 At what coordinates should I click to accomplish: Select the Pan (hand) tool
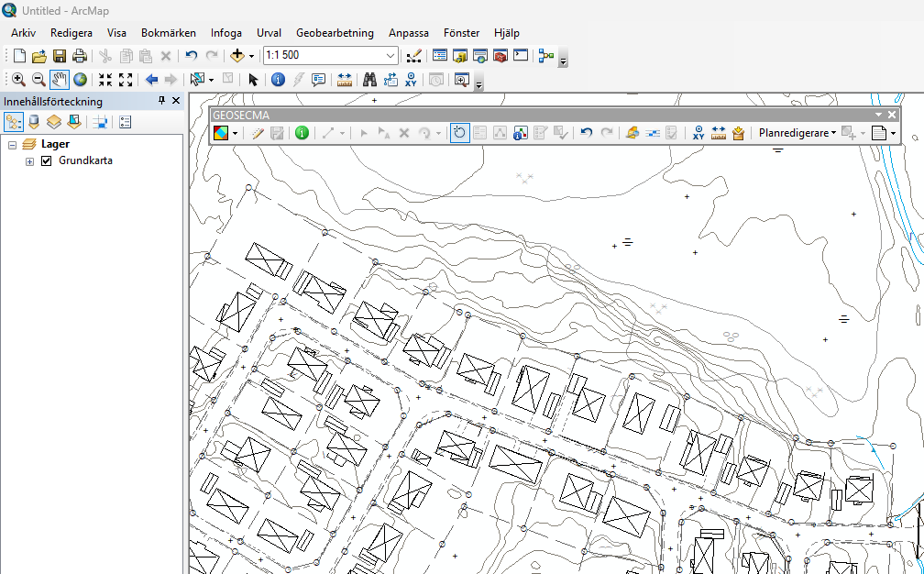click(x=60, y=80)
